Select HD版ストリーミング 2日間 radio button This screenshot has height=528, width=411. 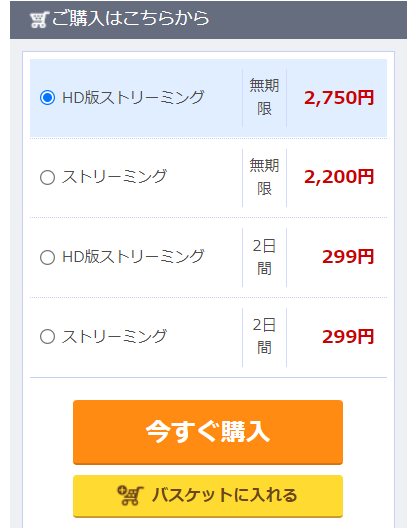pyautogui.click(x=47, y=257)
